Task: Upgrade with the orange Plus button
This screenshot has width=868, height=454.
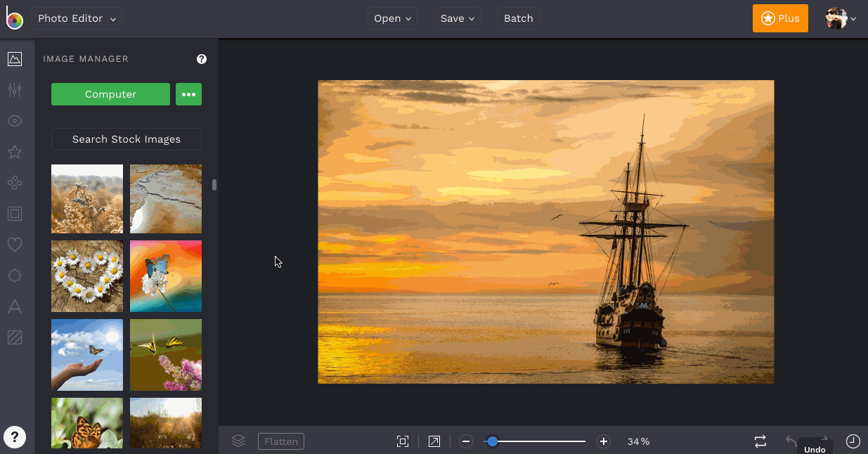Action: tap(780, 18)
